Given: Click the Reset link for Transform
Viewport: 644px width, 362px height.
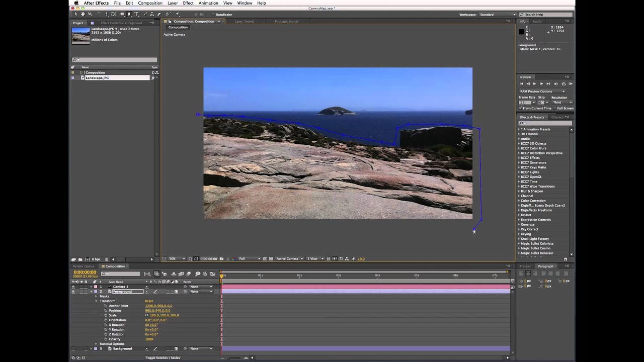Looking at the screenshot, I should point(149,301).
